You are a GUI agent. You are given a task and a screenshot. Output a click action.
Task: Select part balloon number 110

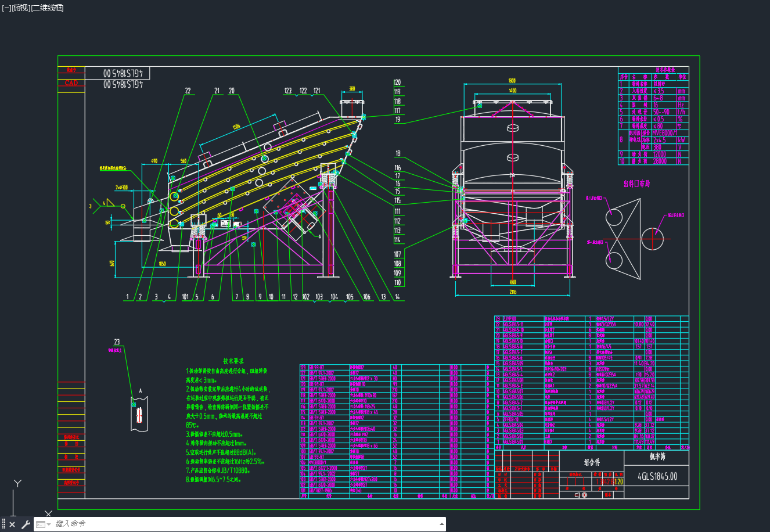(397, 283)
